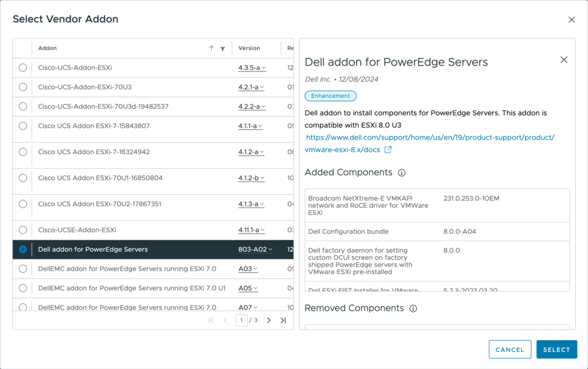Select the Cisco-UCS-Addon-ESXi radio button
This screenshot has width=588, height=369.
23,68
